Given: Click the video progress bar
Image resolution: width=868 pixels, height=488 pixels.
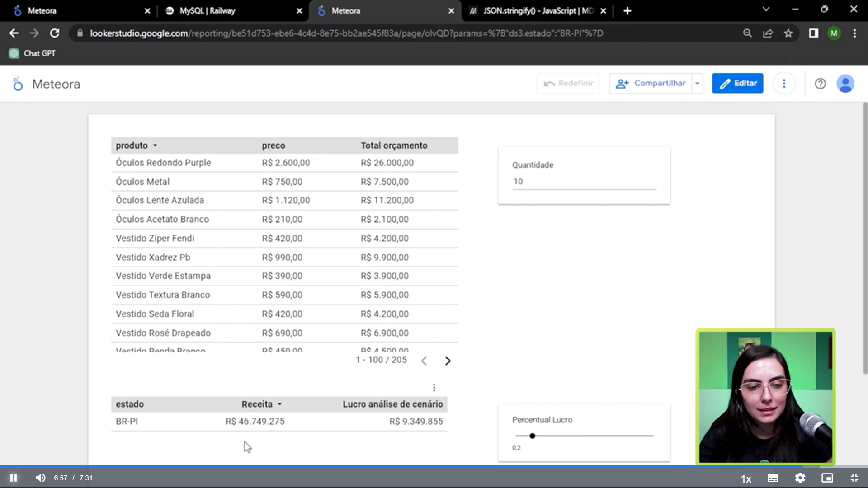Looking at the screenshot, I should pyautogui.click(x=434, y=466).
